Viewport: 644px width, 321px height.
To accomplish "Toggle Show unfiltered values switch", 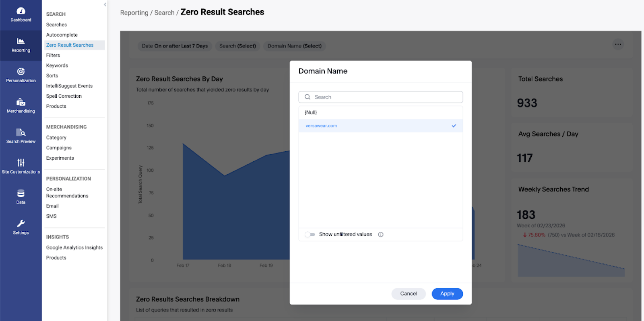I will [310, 235].
